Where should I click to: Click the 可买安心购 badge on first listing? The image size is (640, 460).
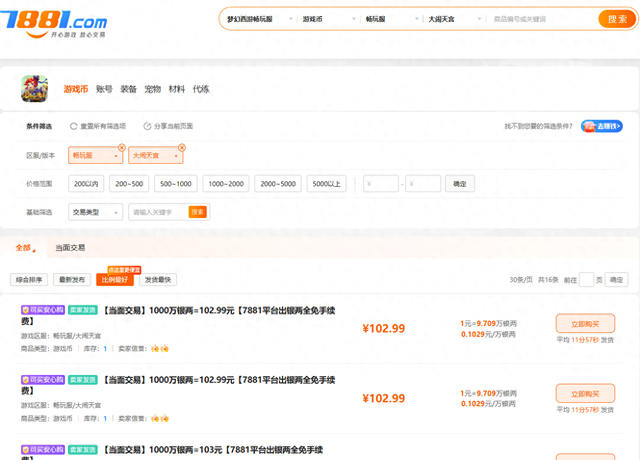click(x=42, y=310)
